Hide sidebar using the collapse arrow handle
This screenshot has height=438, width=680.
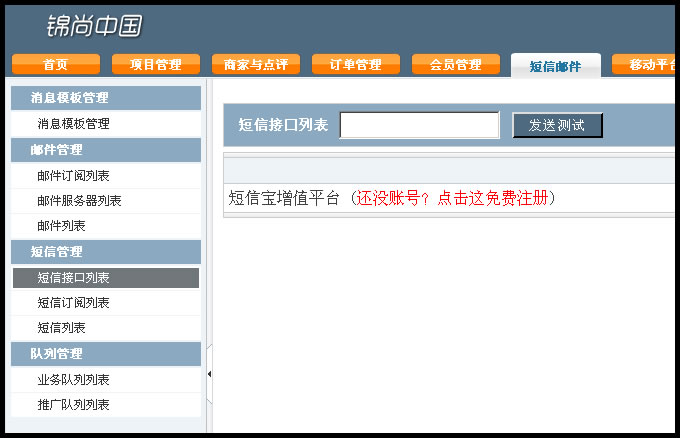click(209, 374)
